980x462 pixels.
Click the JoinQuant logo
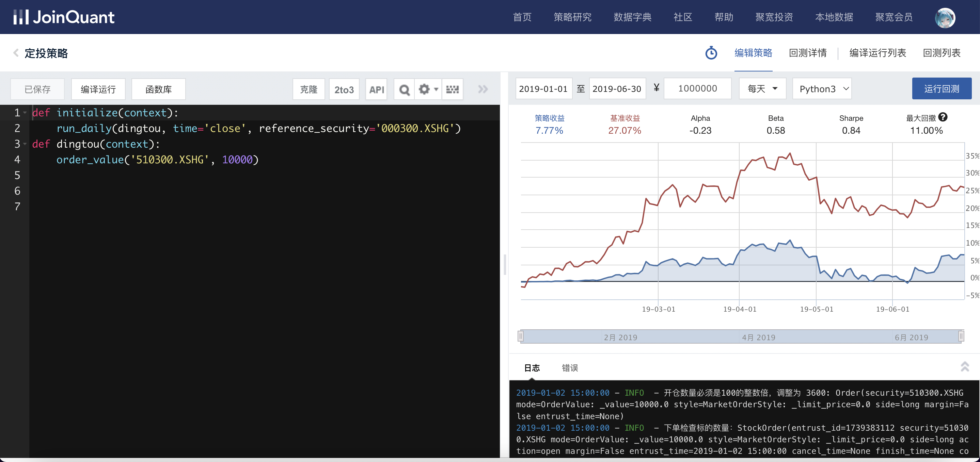(x=64, y=17)
